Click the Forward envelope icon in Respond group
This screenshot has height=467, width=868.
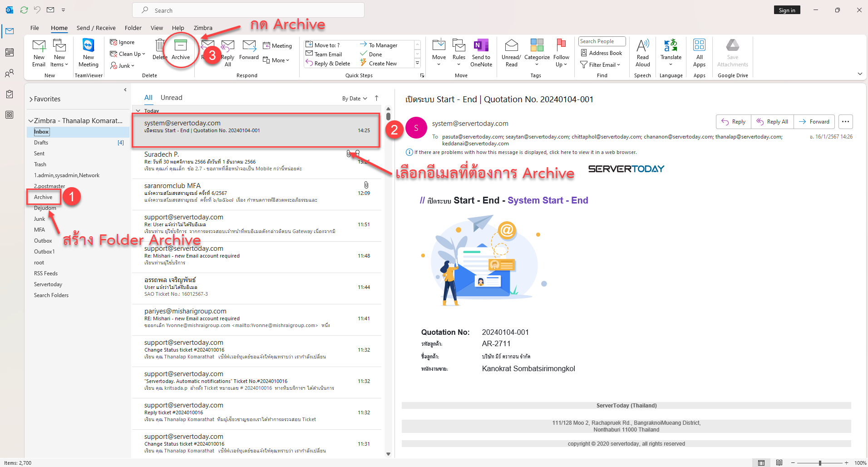coord(249,45)
